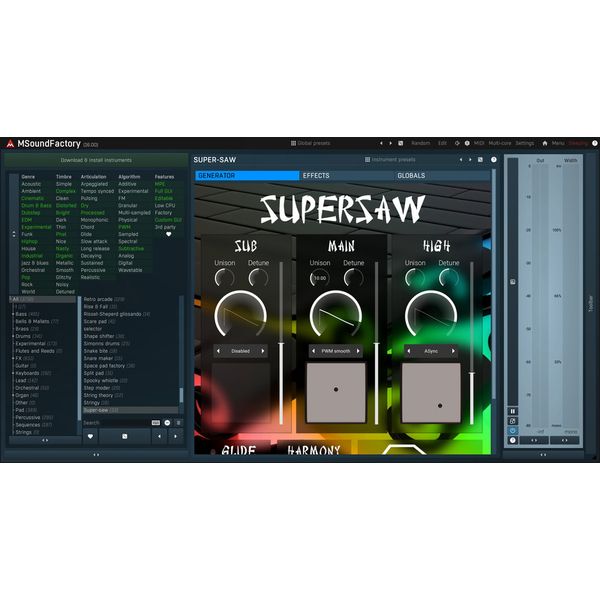Toggle the Dry articulation filter
Screen dimensions: 600x600
[x=85, y=205]
